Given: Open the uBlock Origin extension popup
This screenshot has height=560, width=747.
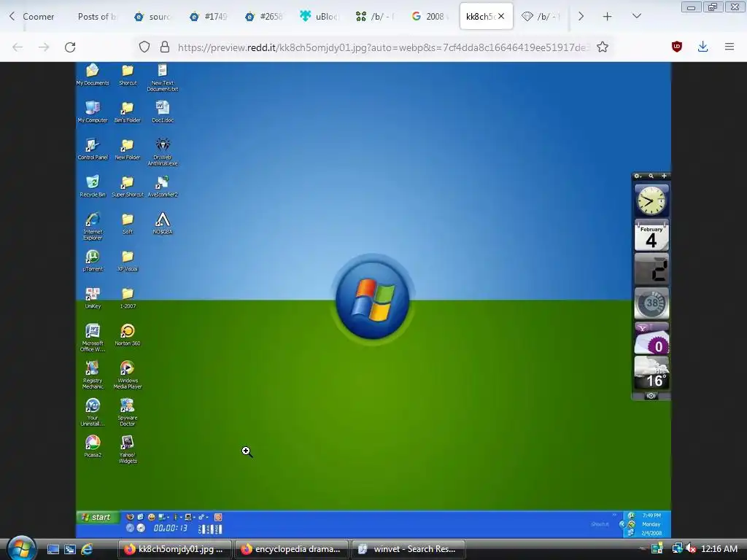Looking at the screenshot, I should coord(676,47).
